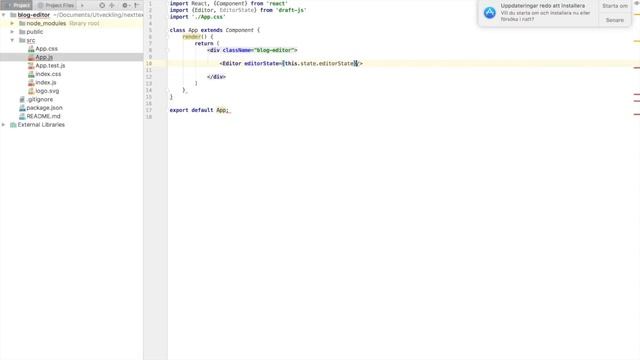
Task: Click the README.md file icon
Action: pos(22,116)
